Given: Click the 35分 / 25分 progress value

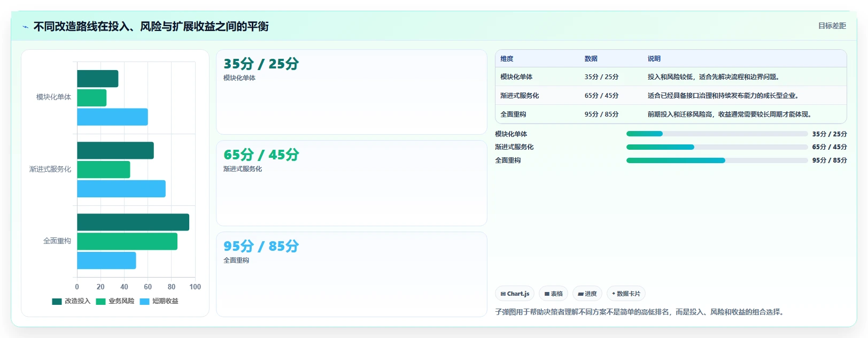Looking at the screenshot, I should [830, 134].
